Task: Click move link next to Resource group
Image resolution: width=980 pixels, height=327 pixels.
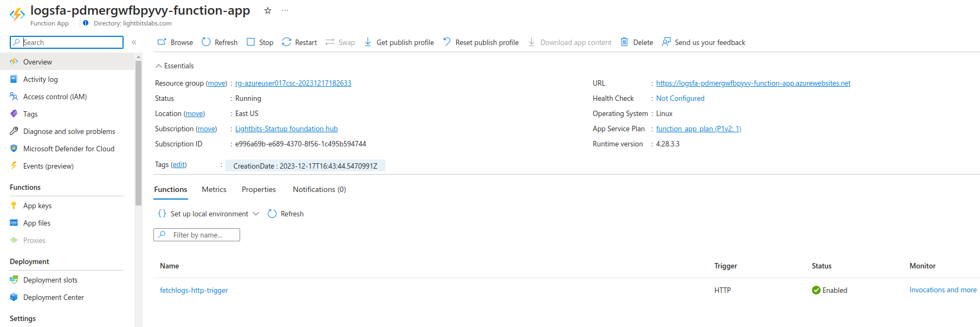Action: coord(217,83)
